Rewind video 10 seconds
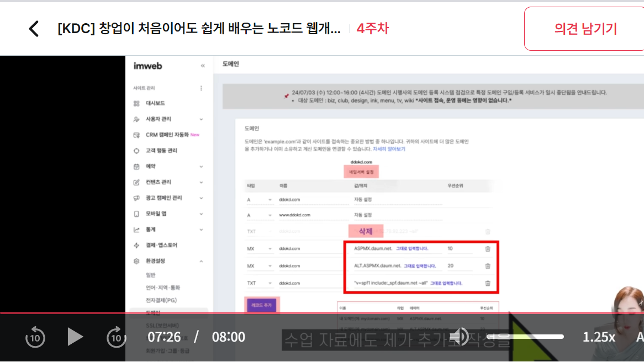Image resolution: width=644 pixels, height=362 pixels. (x=35, y=337)
